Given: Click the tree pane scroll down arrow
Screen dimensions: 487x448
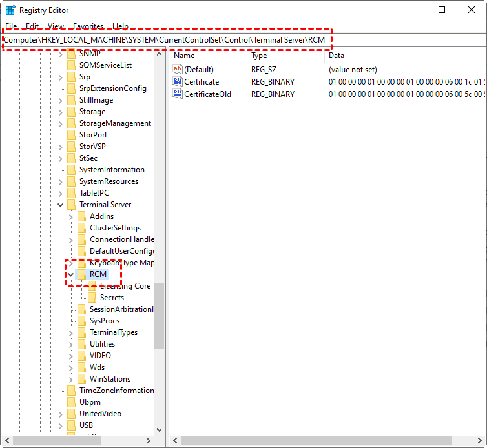Looking at the screenshot, I should 160,430.
